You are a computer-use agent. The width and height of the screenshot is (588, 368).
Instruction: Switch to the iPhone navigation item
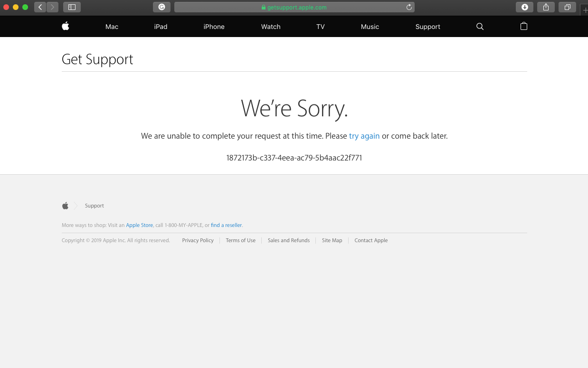(214, 27)
